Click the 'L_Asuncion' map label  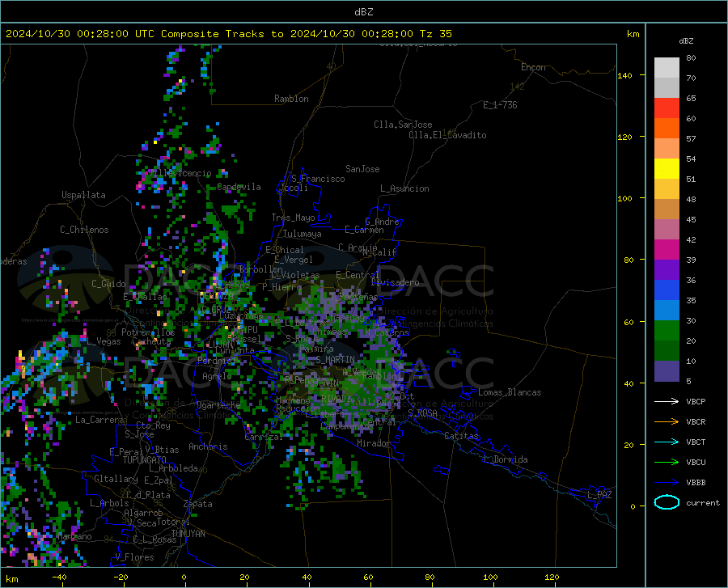tap(404, 188)
